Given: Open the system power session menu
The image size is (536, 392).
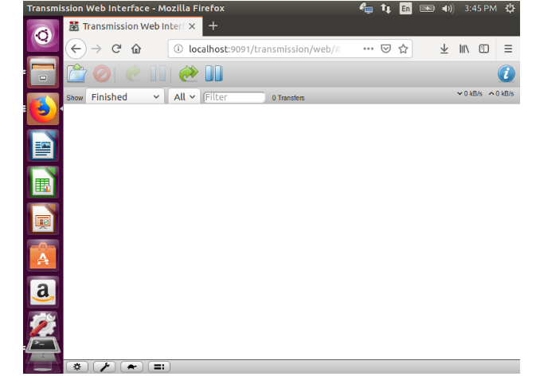Looking at the screenshot, I should point(510,8).
